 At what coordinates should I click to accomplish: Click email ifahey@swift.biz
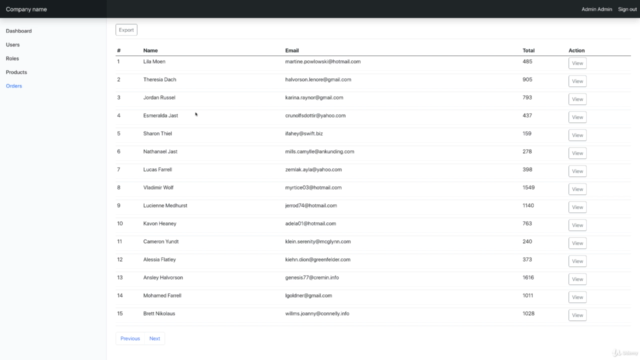coord(304,133)
